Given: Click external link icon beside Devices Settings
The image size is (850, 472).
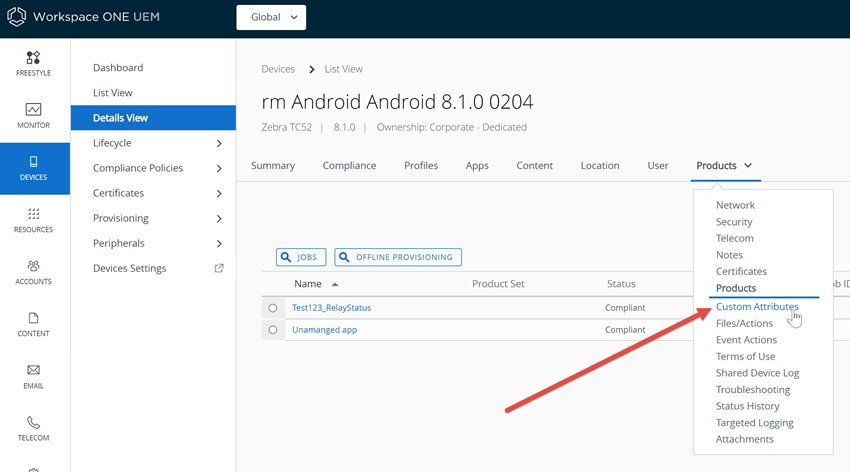Looking at the screenshot, I should pos(219,268).
